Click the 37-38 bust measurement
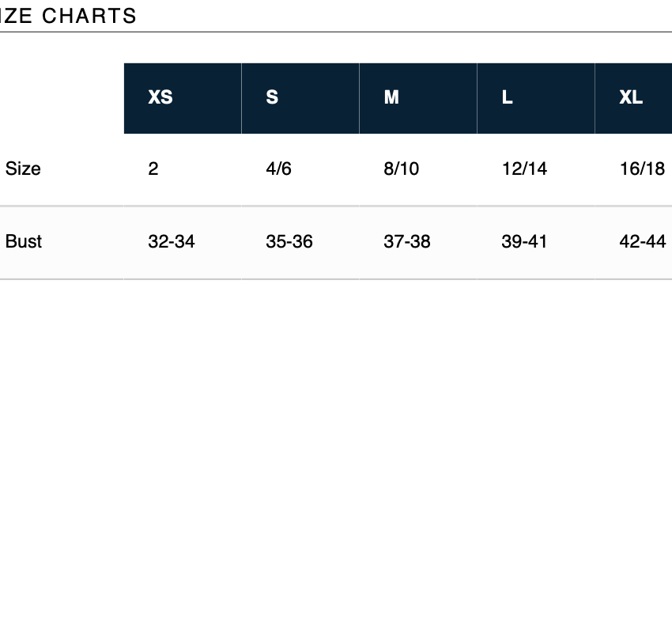Image resolution: width=672 pixels, height=621 pixels. 407,241
